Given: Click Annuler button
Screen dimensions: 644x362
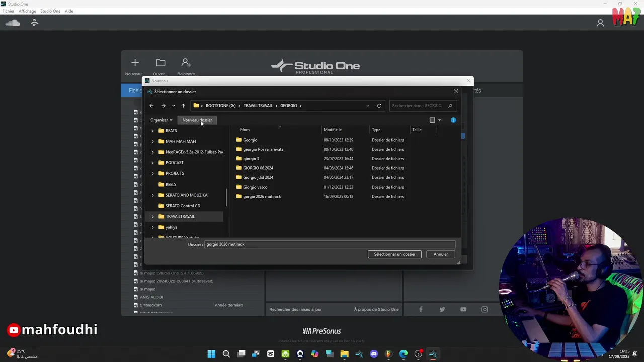Looking at the screenshot, I should coord(441,254).
